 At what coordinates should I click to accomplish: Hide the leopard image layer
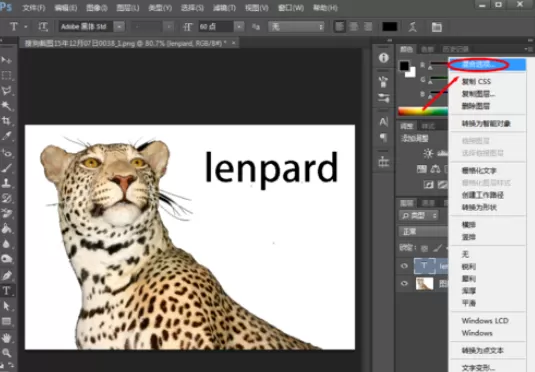pyautogui.click(x=404, y=283)
